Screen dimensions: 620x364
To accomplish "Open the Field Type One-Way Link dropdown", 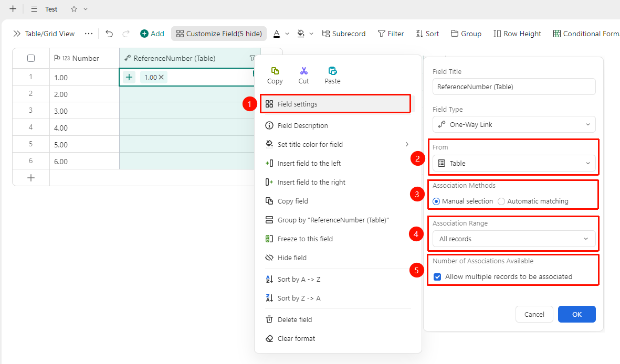I will point(514,124).
